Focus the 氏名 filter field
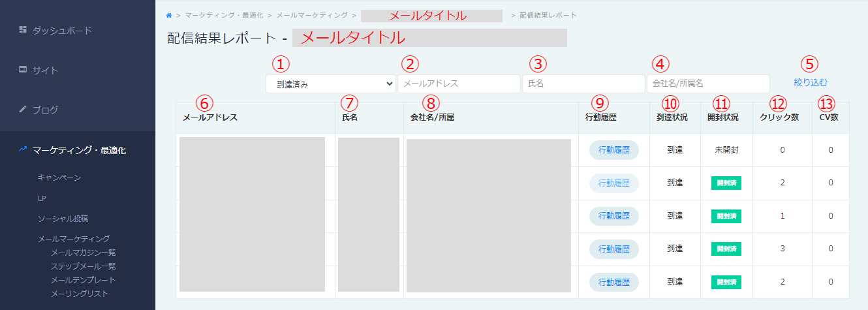Screen dimensions: 868x310 pyautogui.click(x=583, y=84)
